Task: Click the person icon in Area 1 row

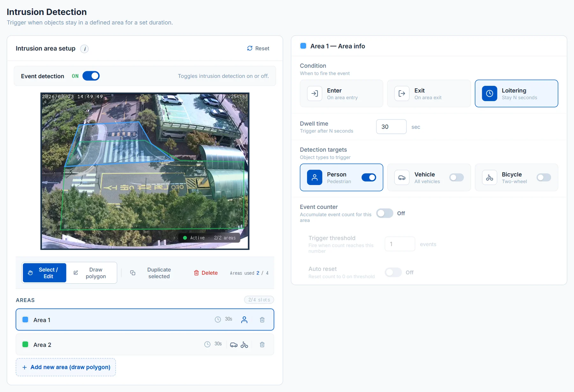Action: (x=244, y=320)
